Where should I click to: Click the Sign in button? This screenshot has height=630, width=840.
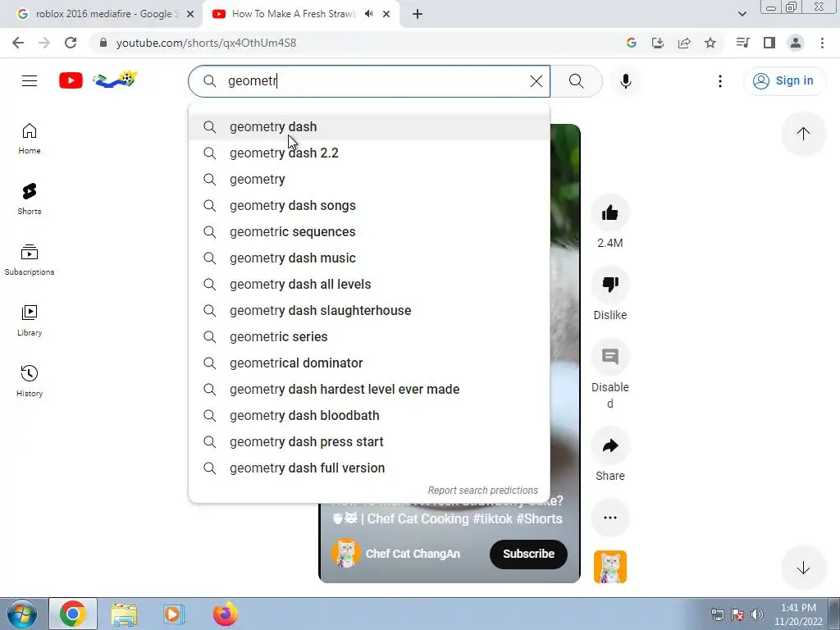(784, 81)
